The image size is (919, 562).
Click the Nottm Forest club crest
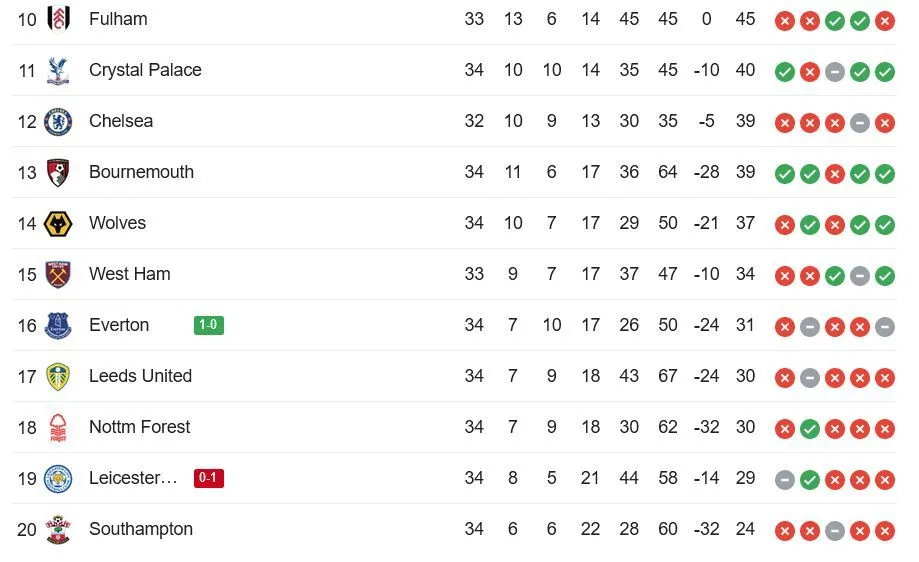58,427
